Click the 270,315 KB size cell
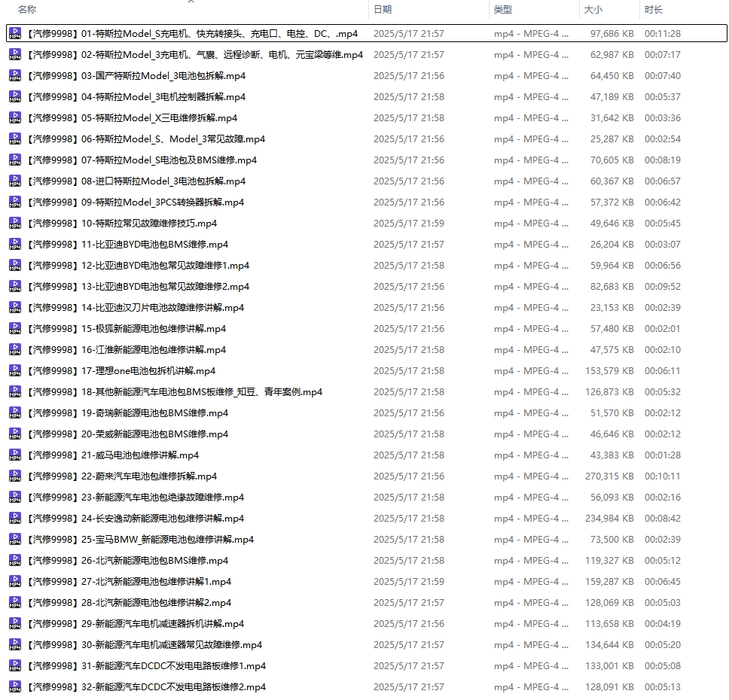729x700 pixels. coord(609,476)
